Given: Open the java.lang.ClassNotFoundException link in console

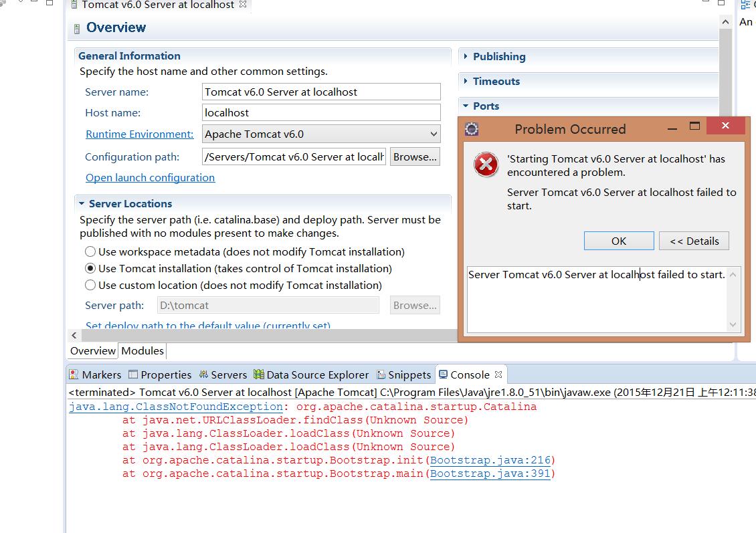Looking at the screenshot, I should coord(175,407).
